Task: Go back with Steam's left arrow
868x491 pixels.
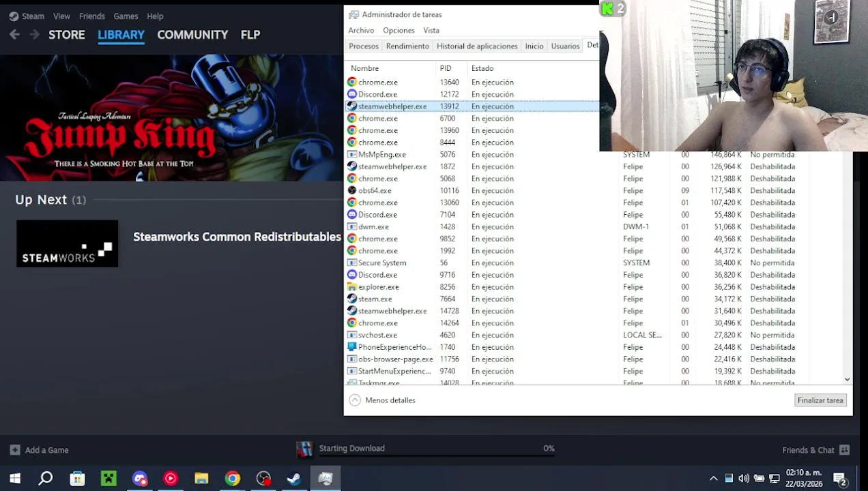Action: coord(14,34)
